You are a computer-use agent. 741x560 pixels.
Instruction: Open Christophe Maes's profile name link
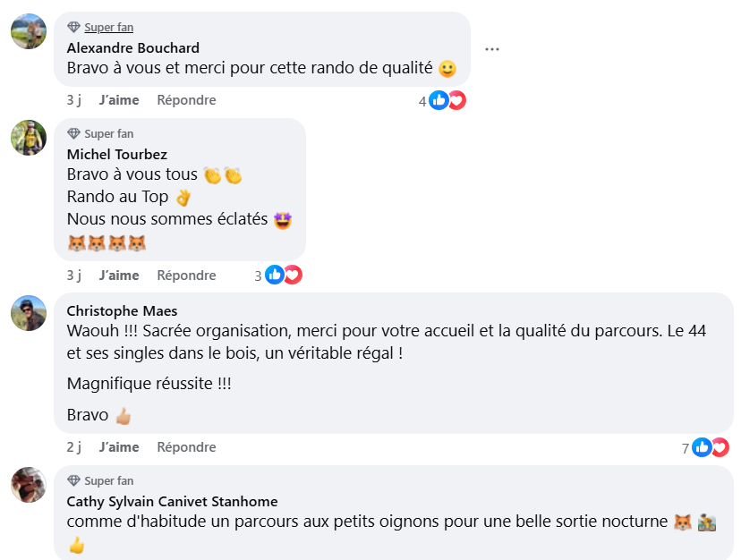[122, 311]
